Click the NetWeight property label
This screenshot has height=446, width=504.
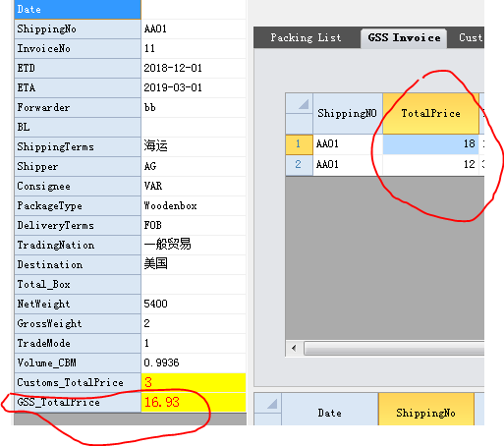point(78,304)
